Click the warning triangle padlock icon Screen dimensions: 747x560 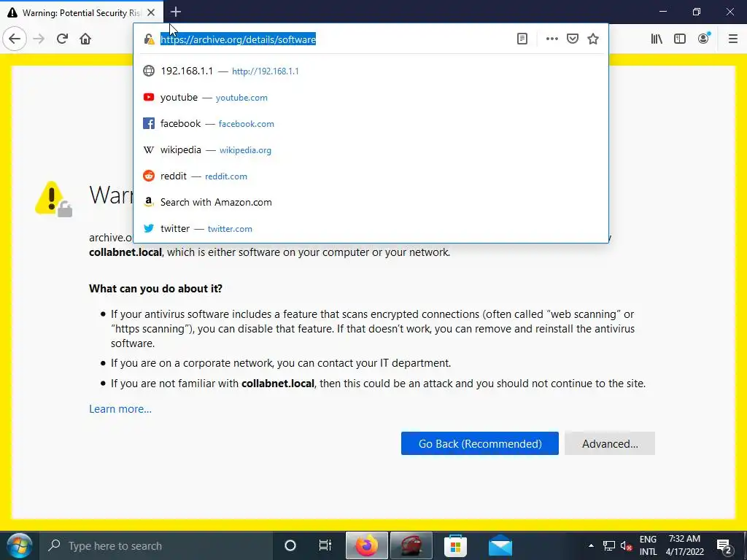click(53, 198)
